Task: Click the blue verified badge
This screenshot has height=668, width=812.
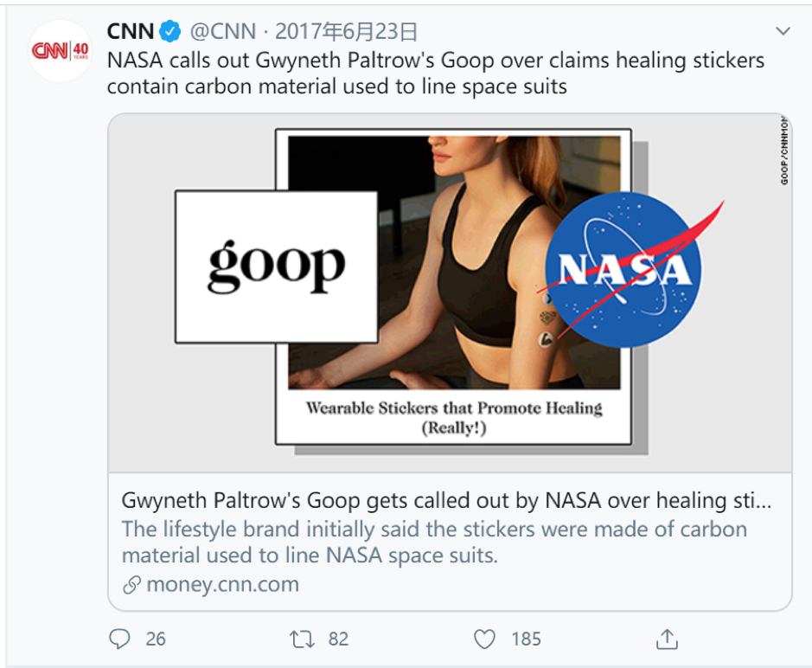Action: pyautogui.click(x=170, y=32)
